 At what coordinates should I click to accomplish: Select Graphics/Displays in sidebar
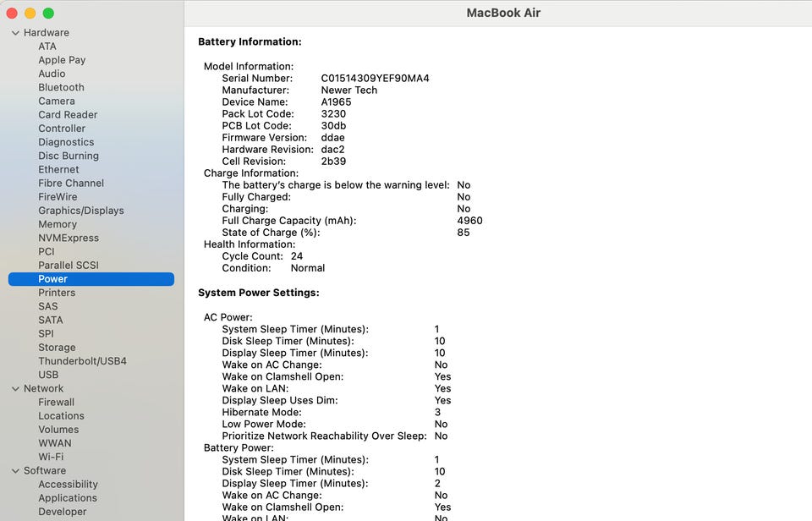click(x=81, y=211)
